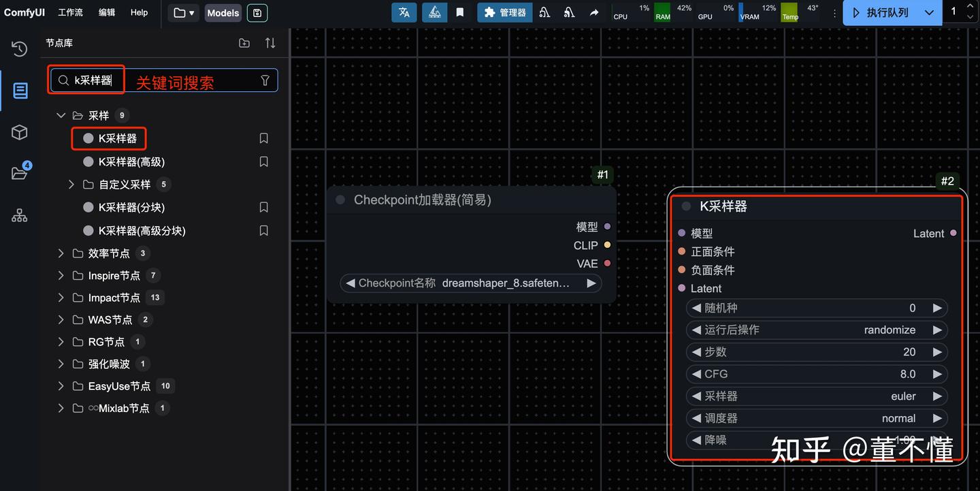This screenshot has width=980, height=491.
Task: Increase CFG value with right arrow
Action: tap(937, 374)
